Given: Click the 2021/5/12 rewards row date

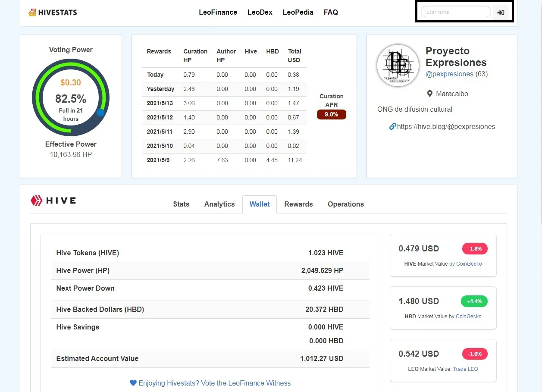Looking at the screenshot, I should [x=160, y=117].
